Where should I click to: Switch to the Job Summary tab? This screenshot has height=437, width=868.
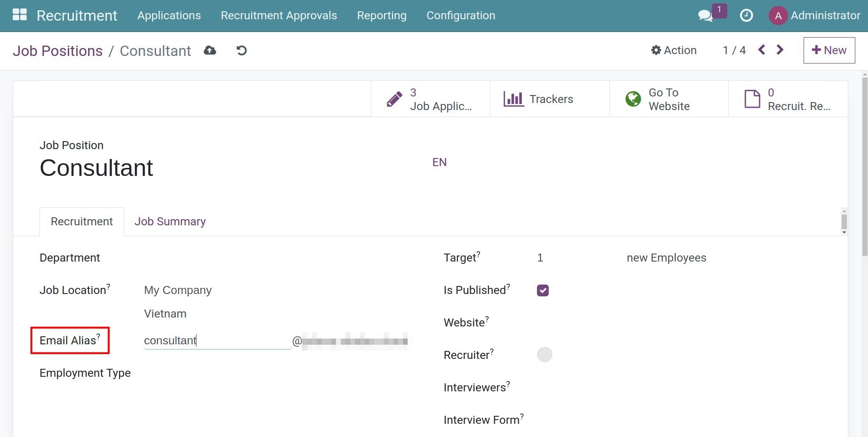click(170, 222)
